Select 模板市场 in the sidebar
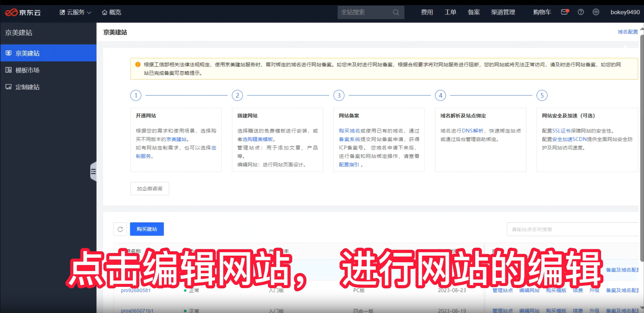Screen dimensions: 644x313 [48, 70]
